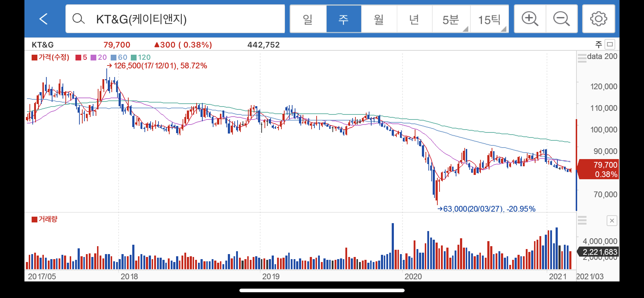The height and width of the screenshot is (298, 644).
Task: Click the KT&G(케이티앤지) search field
Action: [x=175, y=19]
